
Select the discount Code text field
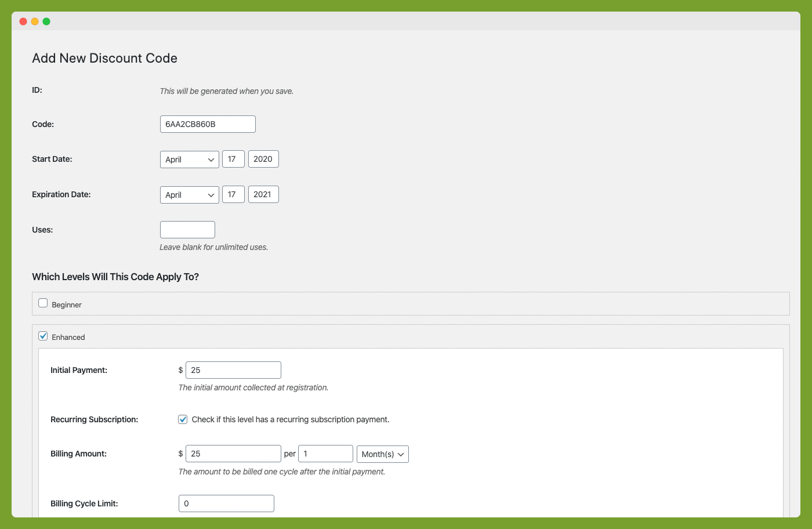coord(207,124)
